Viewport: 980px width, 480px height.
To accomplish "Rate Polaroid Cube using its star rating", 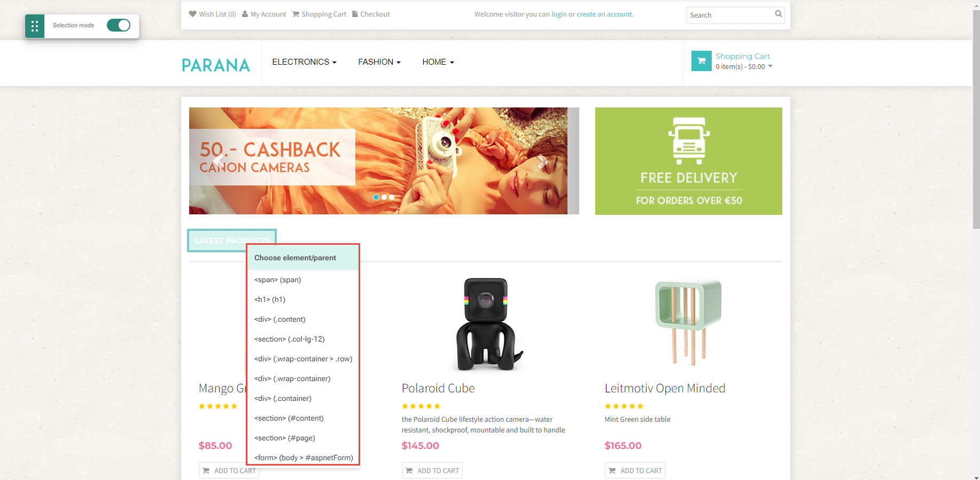I will [x=421, y=406].
